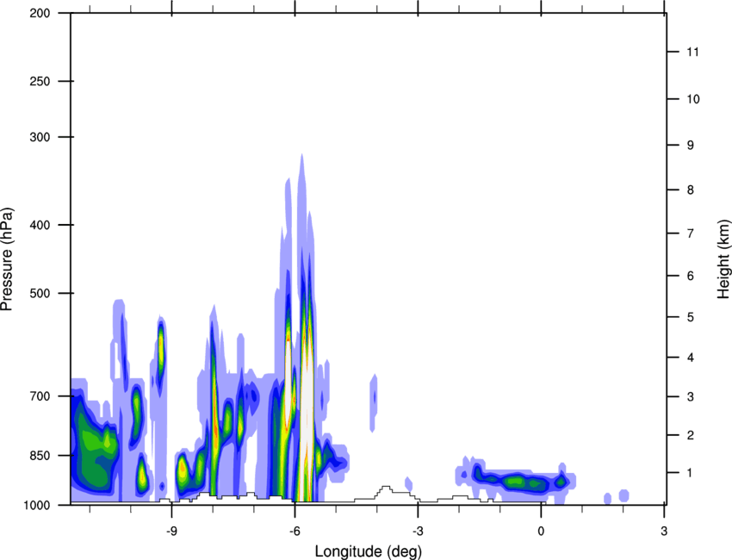The height and width of the screenshot is (560, 732).
Task: Click the 3 km height tick label
Action: pos(691,396)
